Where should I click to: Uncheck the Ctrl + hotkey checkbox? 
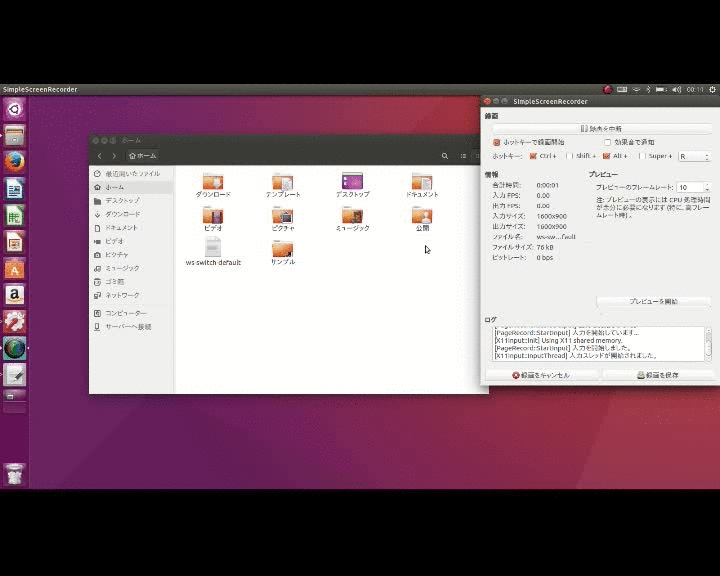click(533, 156)
